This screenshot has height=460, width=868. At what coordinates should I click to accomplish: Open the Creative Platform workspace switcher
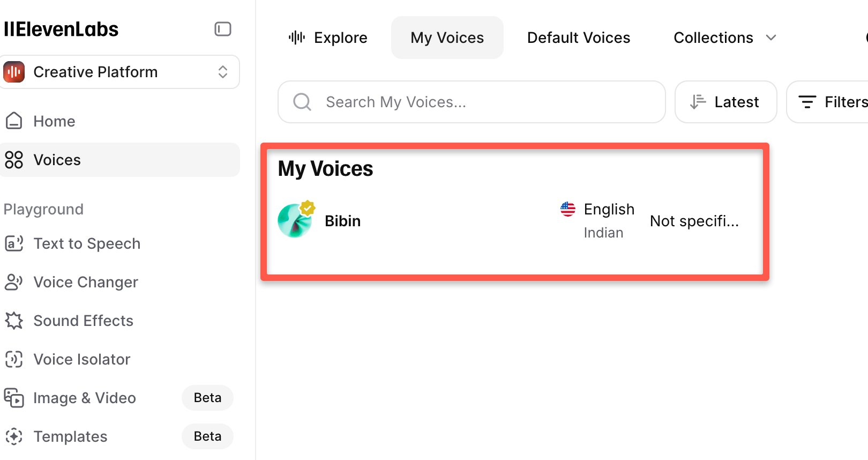119,72
